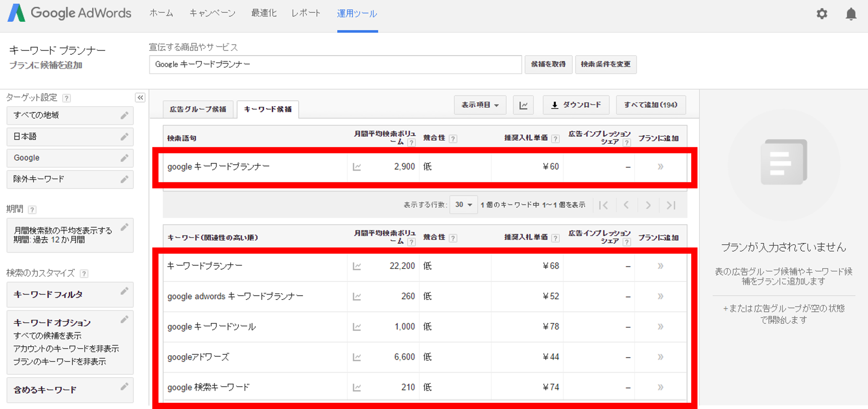This screenshot has height=409, width=868.
Task: Collapse the targeting sidebar panel
Action: click(x=140, y=98)
